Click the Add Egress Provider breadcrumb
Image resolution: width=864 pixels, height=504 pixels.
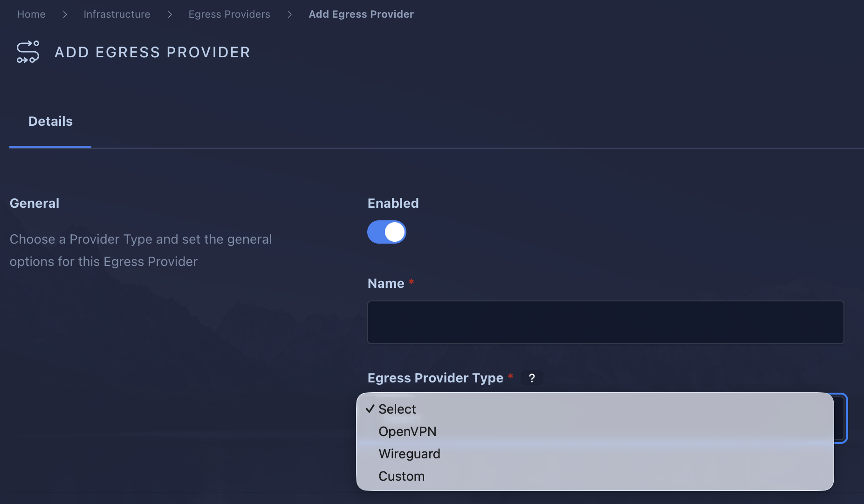tap(361, 14)
